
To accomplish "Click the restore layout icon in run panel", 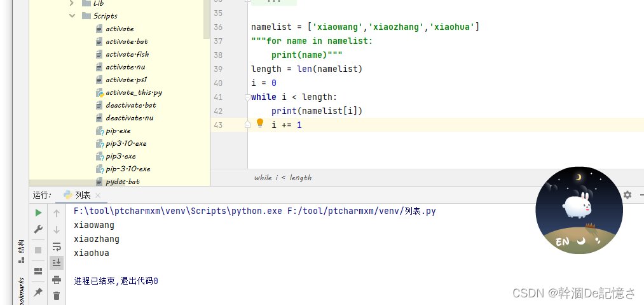I will [x=38, y=271].
